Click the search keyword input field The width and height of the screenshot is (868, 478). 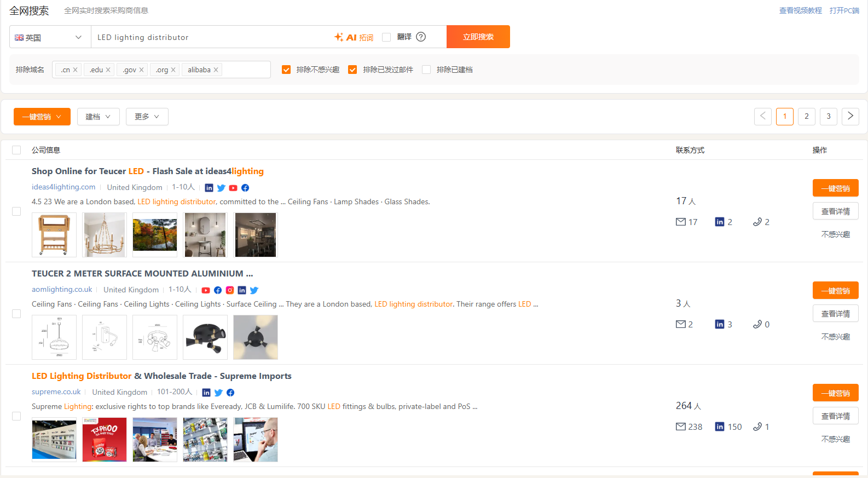coord(213,37)
